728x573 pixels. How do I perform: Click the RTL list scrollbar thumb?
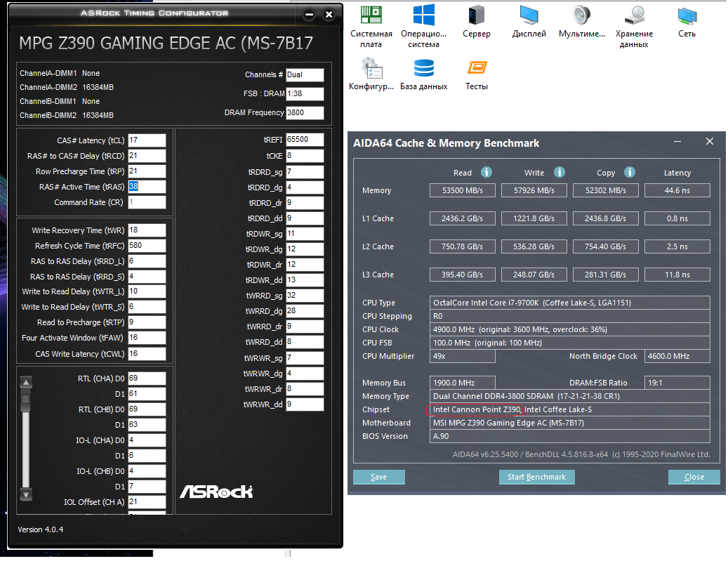pyautogui.click(x=26, y=400)
